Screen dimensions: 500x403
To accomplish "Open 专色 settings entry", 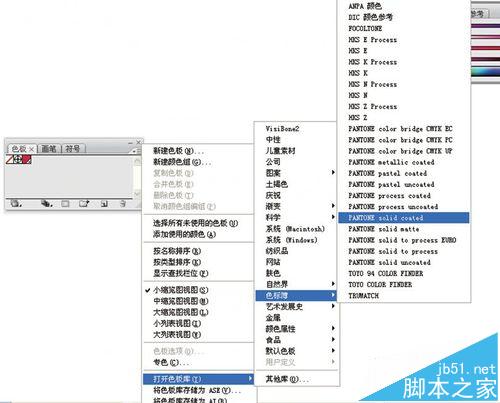I will [x=170, y=362].
